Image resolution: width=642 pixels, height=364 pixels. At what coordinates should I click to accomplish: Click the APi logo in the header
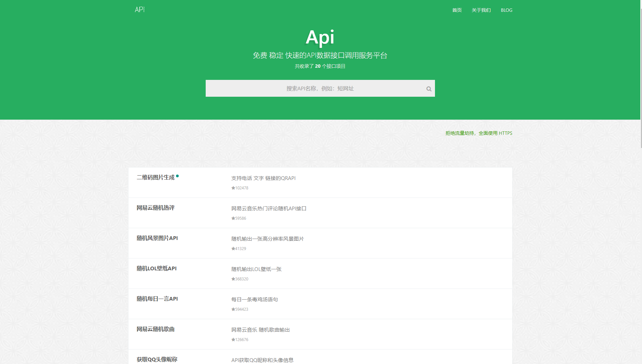[x=139, y=9]
